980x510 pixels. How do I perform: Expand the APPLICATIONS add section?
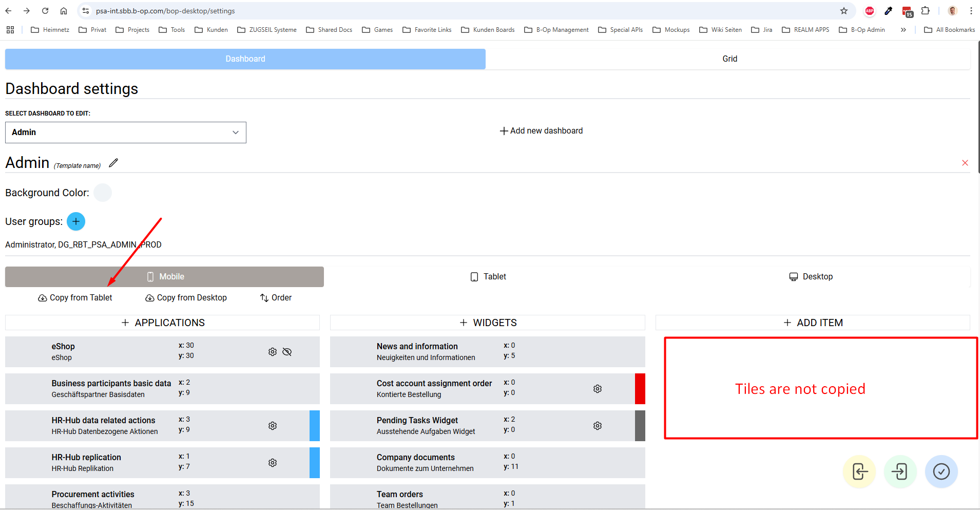(x=163, y=323)
